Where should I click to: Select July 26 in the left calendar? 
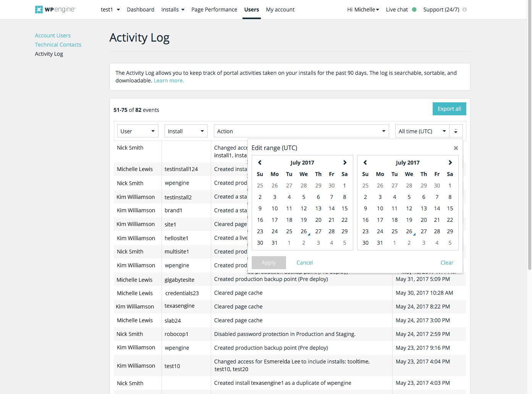304,231
